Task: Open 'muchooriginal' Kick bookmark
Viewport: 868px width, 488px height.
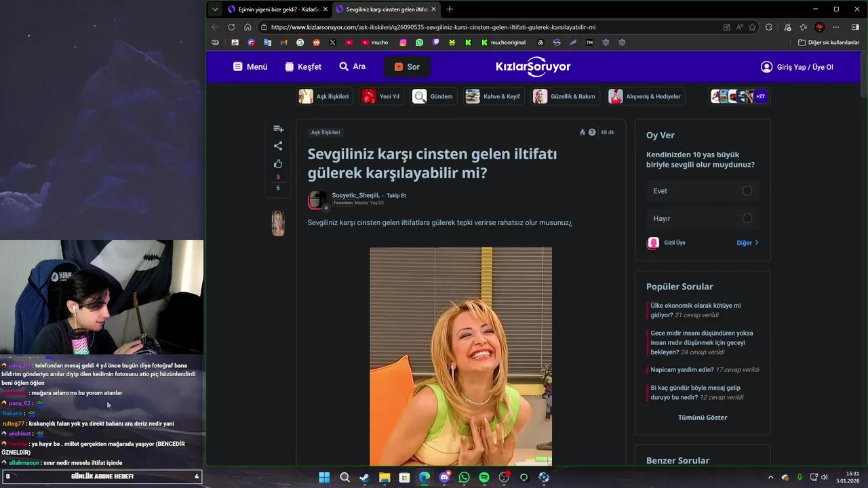Action: click(502, 42)
